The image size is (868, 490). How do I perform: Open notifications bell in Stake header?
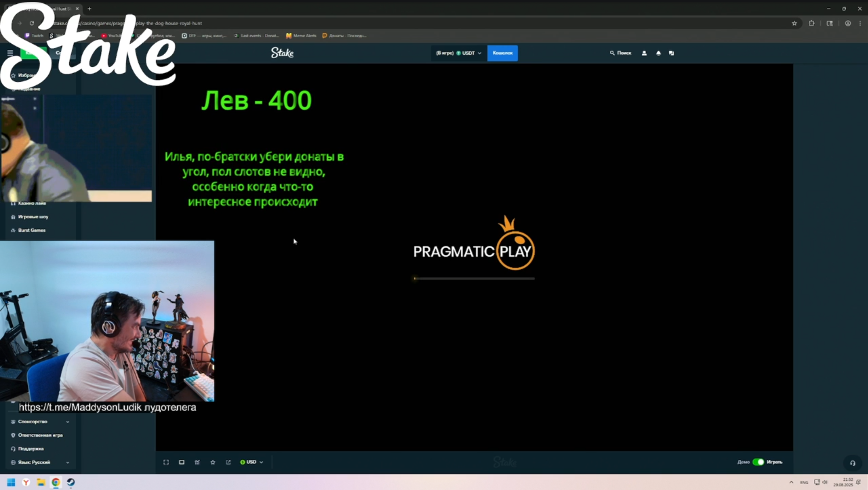(658, 53)
